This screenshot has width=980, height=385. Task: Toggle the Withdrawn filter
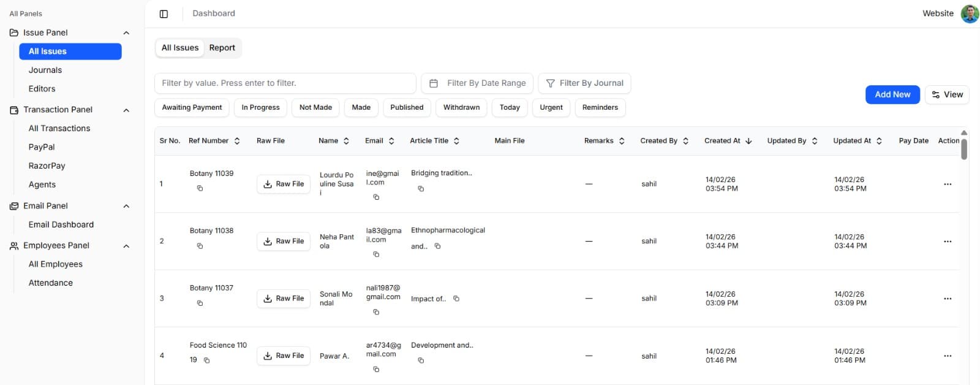(461, 108)
